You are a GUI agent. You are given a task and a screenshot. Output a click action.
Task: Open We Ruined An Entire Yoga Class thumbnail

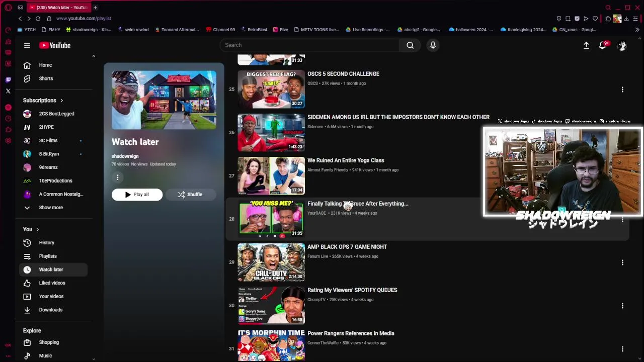pyautogui.click(x=271, y=176)
